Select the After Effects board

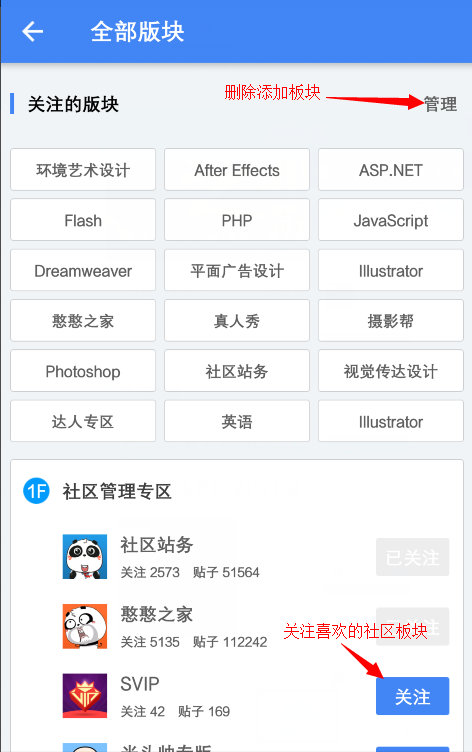237,170
